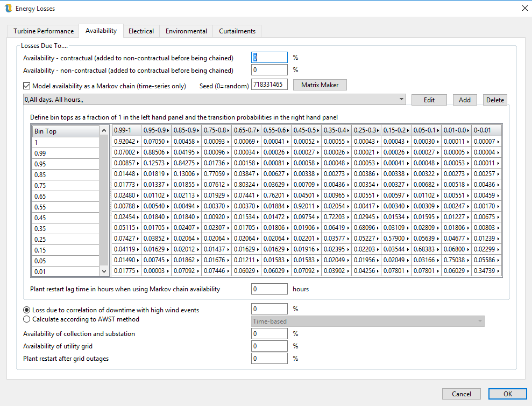
Task: Click the Delete button
Action: coord(495,100)
